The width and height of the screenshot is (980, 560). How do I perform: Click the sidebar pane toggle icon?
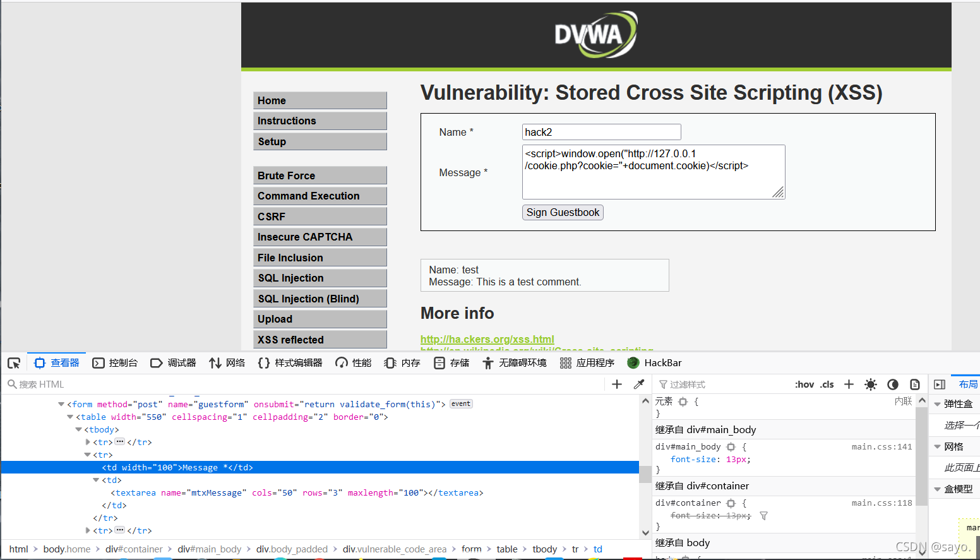coord(940,384)
